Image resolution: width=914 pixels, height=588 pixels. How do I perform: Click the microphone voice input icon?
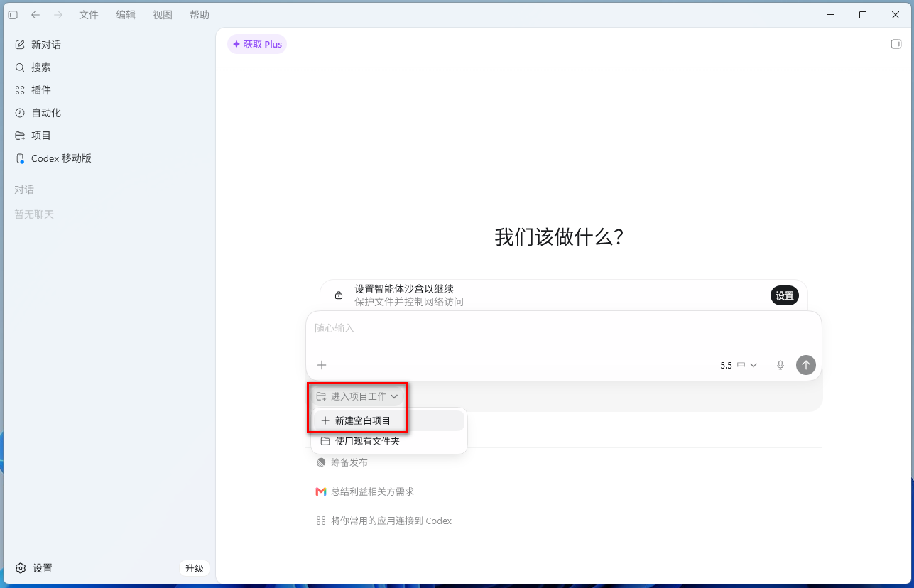point(780,365)
